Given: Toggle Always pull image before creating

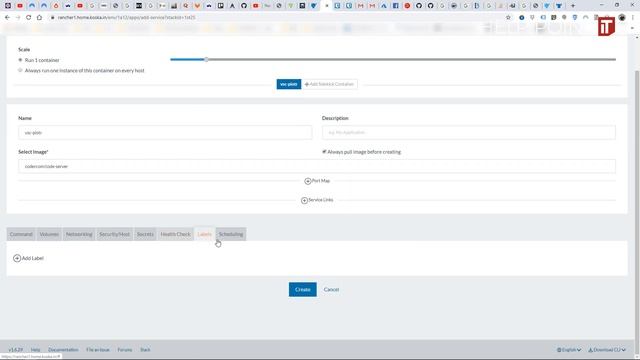Looking at the screenshot, I should point(324,151).
